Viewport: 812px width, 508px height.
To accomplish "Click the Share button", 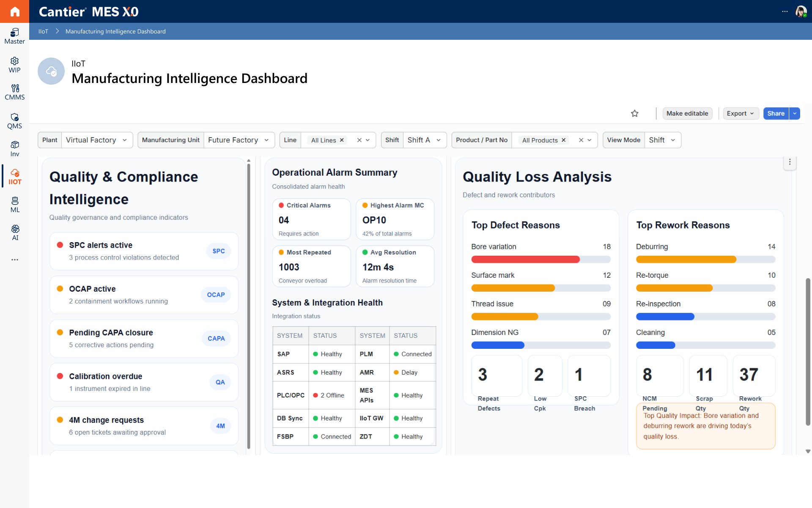I will coord(776,113).
